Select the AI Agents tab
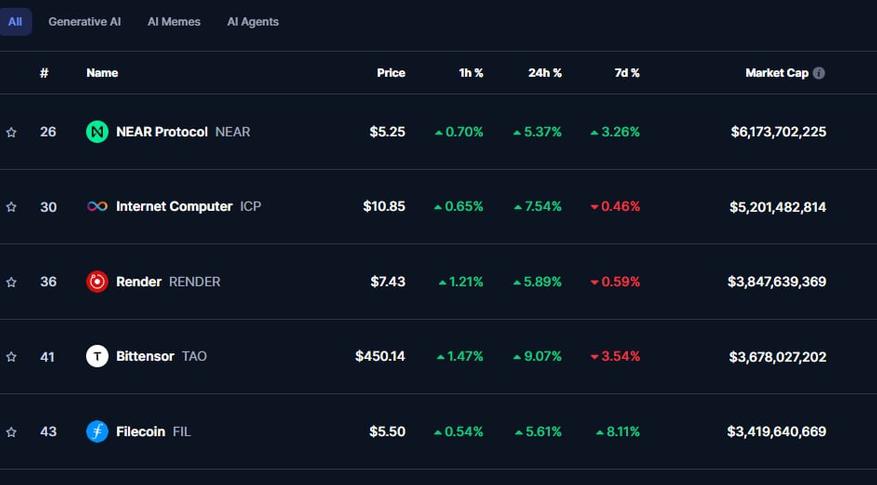 tap(253, 22)
